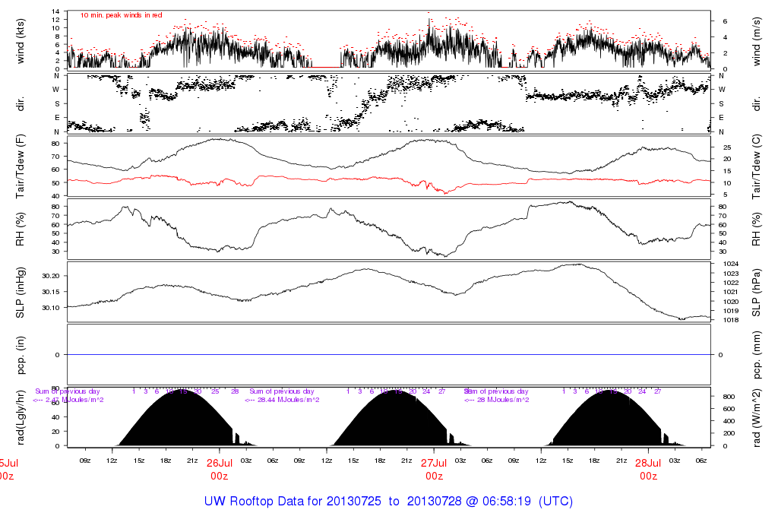This screenshot has height=532, width=778.
Task: Click the "Tair/Tdew (C)" right axis label
Action: point(756,166)
